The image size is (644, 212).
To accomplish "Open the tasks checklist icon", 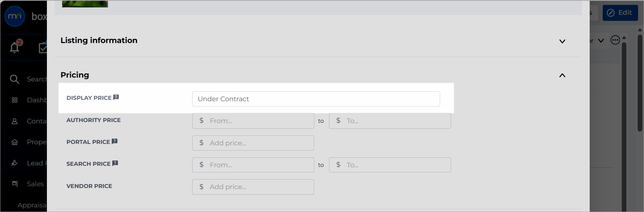I will point(43,47).
